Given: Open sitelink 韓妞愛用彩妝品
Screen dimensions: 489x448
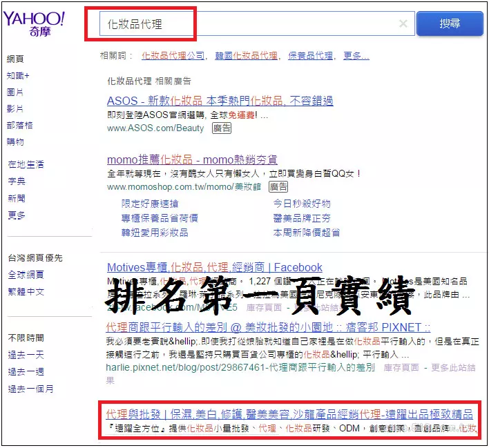Looking at the screenshot, I should (155, 233).
